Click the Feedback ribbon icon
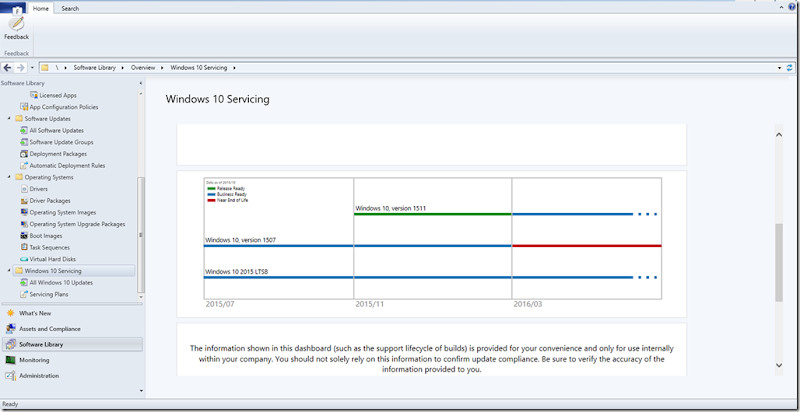 (x=16, y=23)
